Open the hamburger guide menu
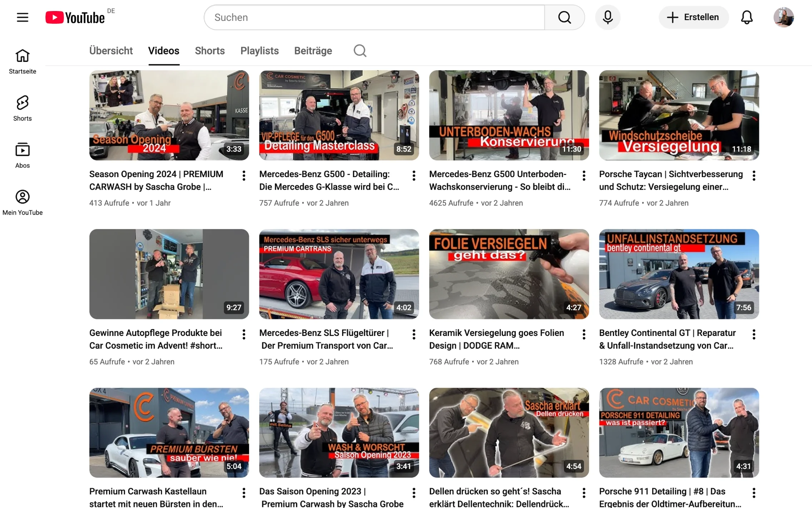The image size is (812, 508). click(x=23, y=17)
